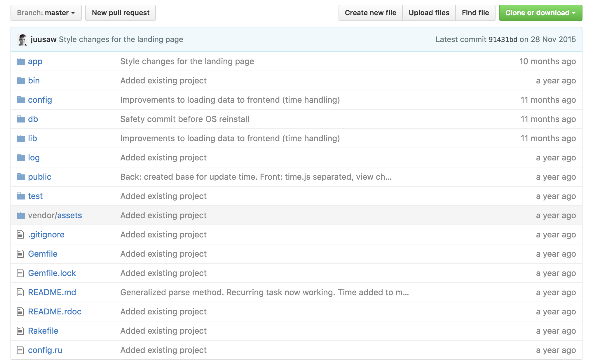
Task: Open juusaw author profile link
Action: tap(43, 39)
